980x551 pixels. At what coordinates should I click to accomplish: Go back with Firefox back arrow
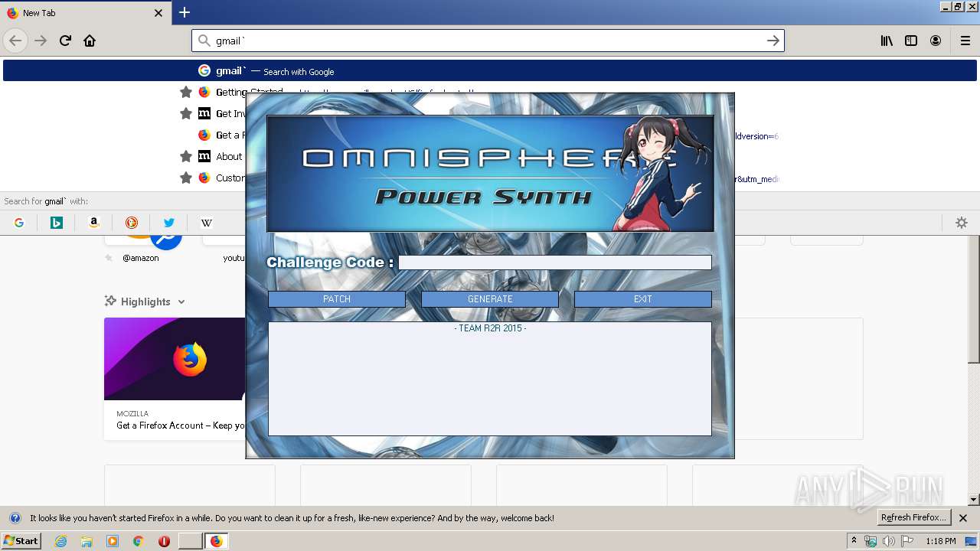[15, 41]
